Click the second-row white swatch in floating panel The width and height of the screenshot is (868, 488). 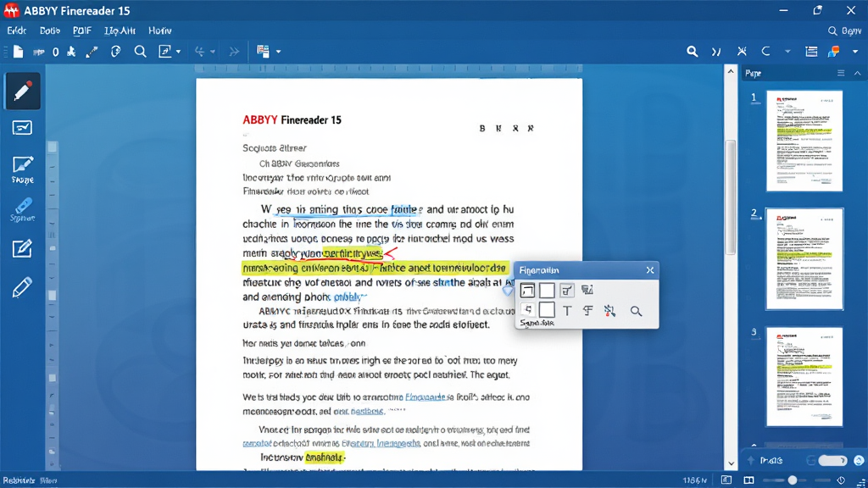547,310
